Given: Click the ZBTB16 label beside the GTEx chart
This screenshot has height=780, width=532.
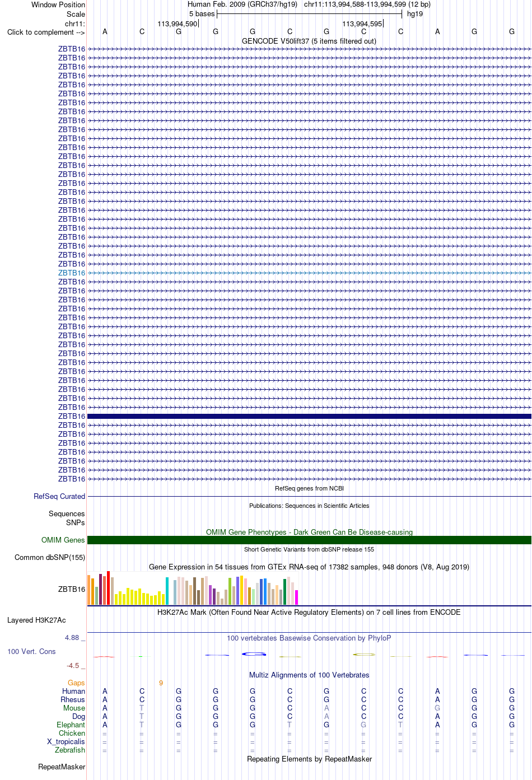Looking at the screenshot, I should [x=72, y=589].
